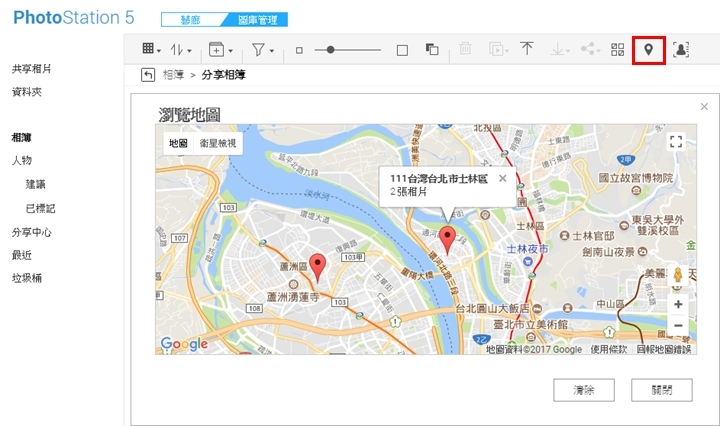Click the share icon in toolbar
The height and width of the screenshot is (426, 720).
pyautogui.click(x=587, y=48)
